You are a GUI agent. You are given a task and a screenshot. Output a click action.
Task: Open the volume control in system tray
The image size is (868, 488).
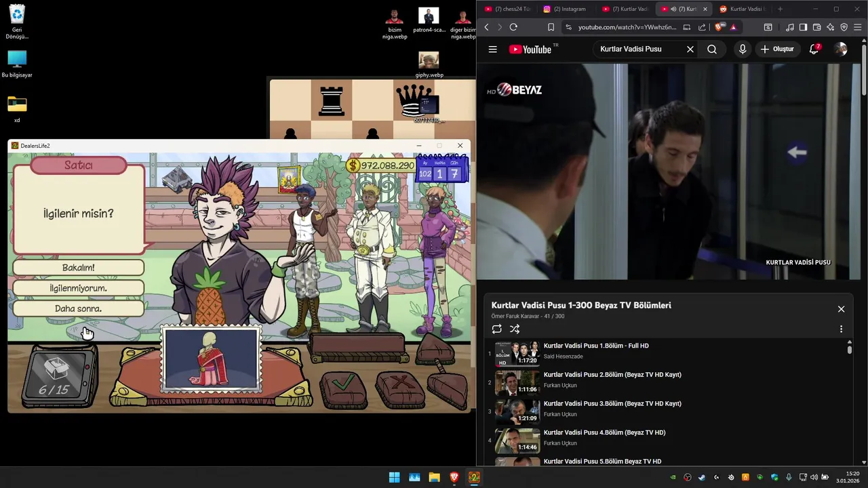814,477
